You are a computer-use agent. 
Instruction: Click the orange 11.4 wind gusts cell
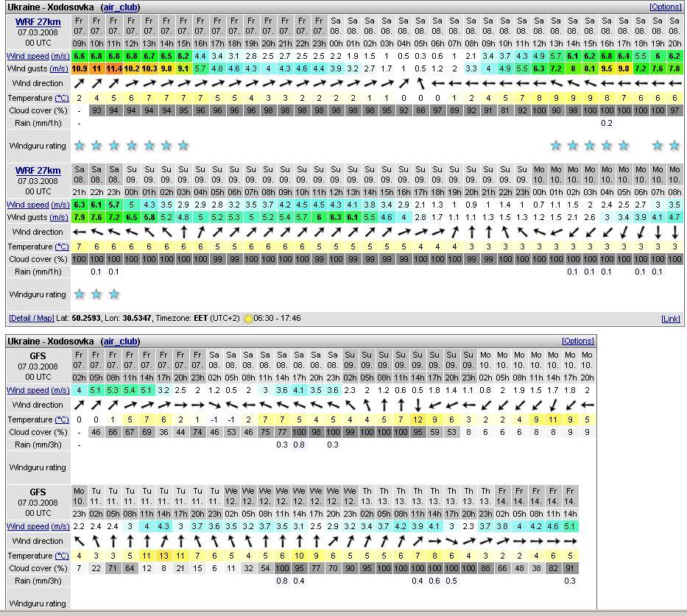[114, 68]
